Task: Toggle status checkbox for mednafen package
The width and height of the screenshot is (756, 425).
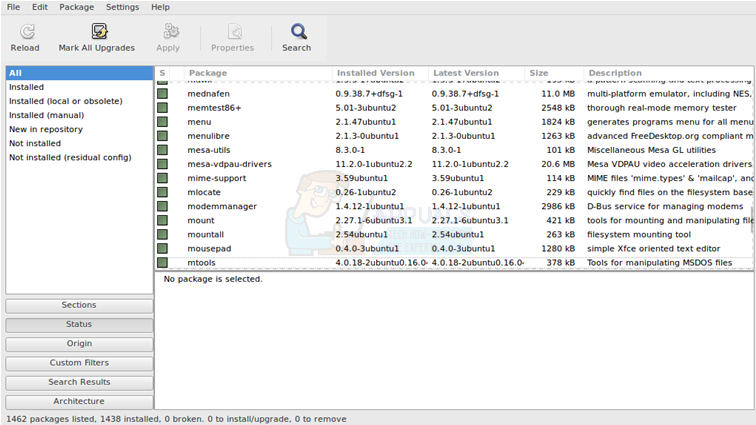Action: coord(162,93)
